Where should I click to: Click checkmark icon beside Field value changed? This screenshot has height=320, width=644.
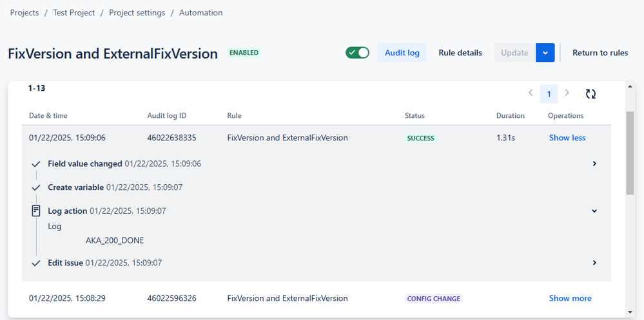(36, 164)
